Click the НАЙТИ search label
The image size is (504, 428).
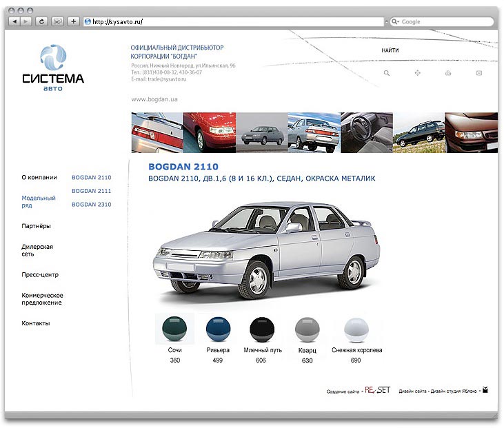pyautogui.click(x=390, y=50)
